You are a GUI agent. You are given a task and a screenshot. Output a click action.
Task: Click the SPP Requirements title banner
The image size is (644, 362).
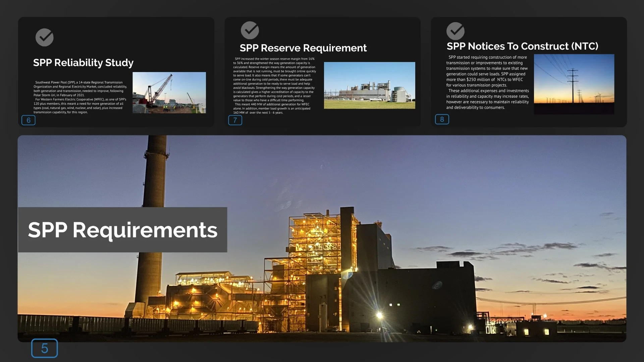(122, 230)
